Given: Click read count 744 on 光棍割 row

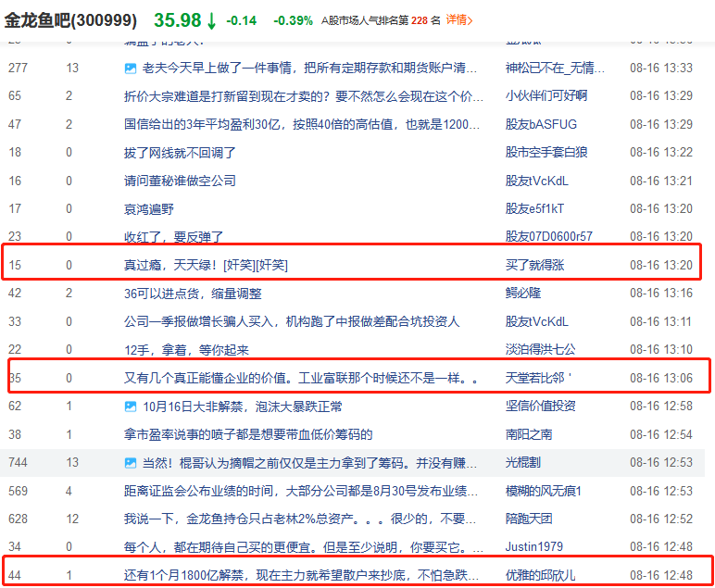Looking at the screenshot, I should [x=18, y=463].
